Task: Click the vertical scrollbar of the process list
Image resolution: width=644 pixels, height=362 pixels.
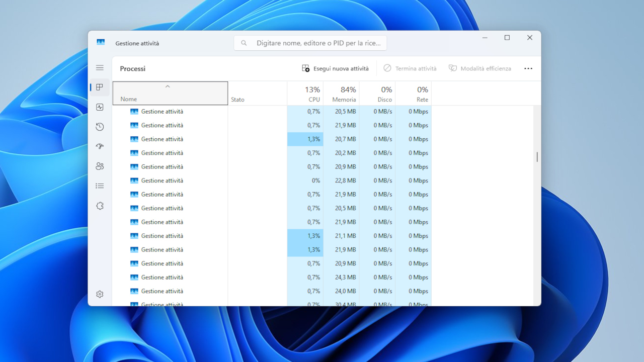Action: [536, 157]
